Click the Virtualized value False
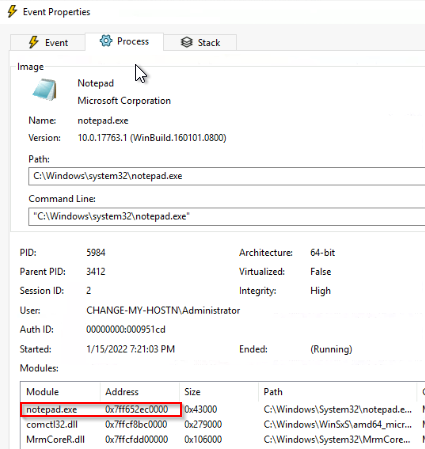425x449 pixels. pos(320,272)
